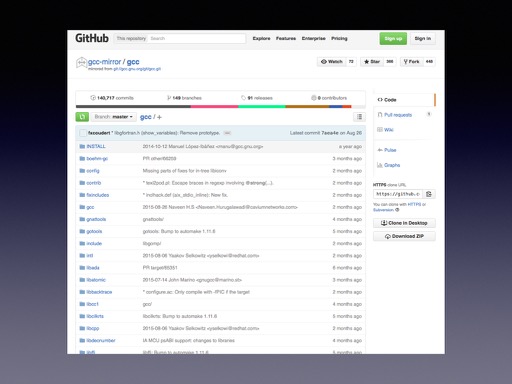Click the green compare branches icon button
This screenshot has width=512, height=384.
pyautogui.click(x=82, y=117)
